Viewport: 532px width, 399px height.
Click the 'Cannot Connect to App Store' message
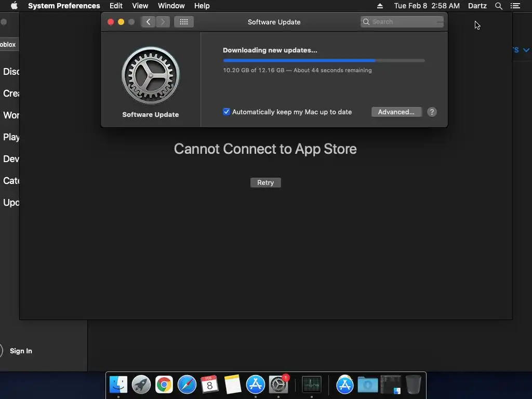pos(265,149)
